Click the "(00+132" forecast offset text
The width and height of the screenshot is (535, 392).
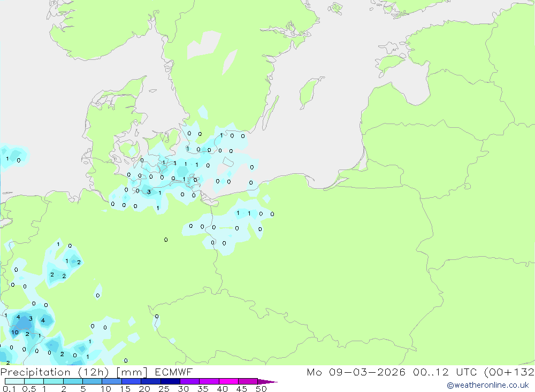click(x=509, y=372)
